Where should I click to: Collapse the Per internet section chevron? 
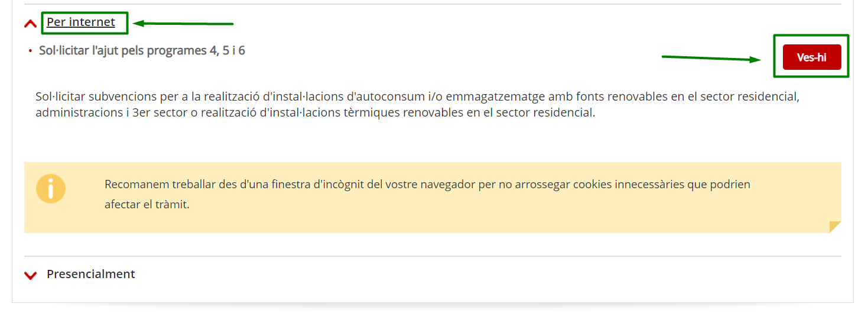(30, 24)
